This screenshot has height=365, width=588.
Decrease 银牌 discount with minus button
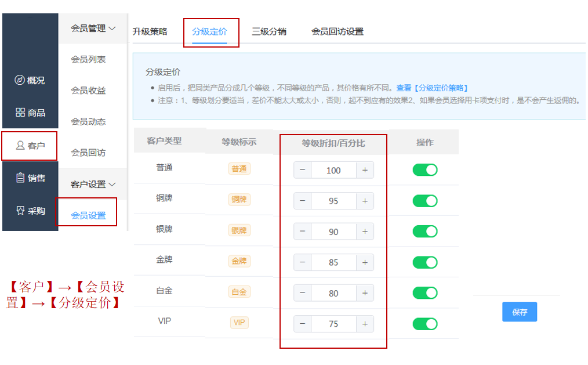(x=302, y=232)
